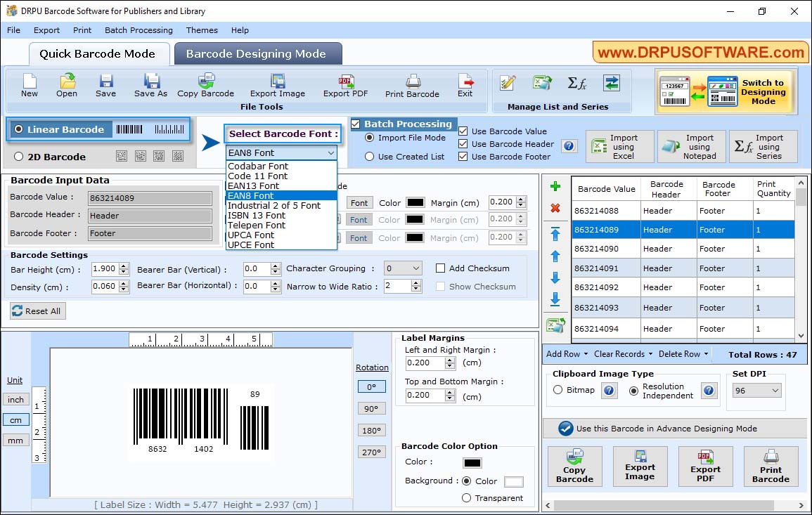Viewport: 812px width, 515px height.
Task: Import barcode list using Excel
Action: click(619, 146)
